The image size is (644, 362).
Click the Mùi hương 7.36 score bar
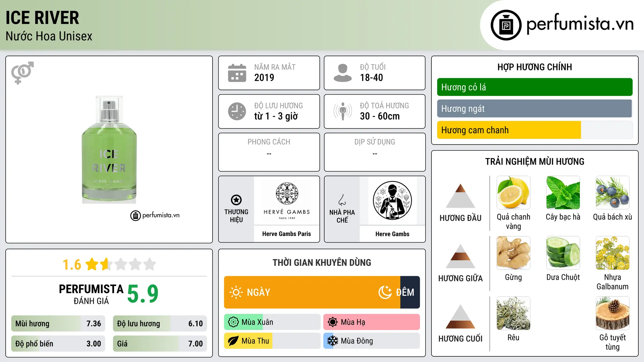coord(58,323)
